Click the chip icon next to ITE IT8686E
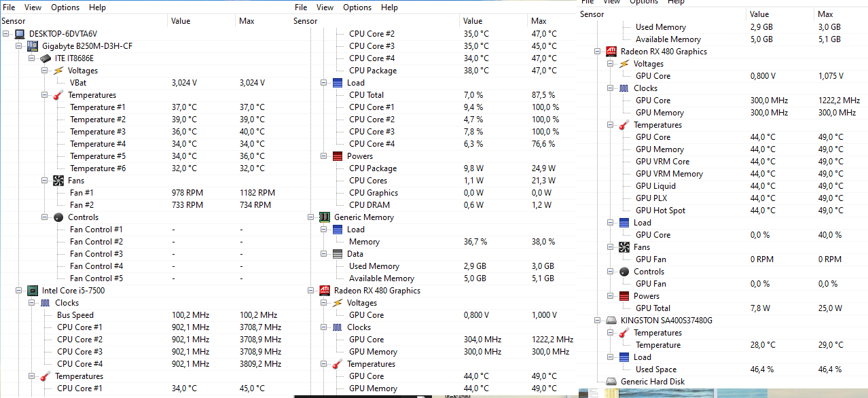The width and height of the screenshot is (868, 398). click(x=46, y=58)
